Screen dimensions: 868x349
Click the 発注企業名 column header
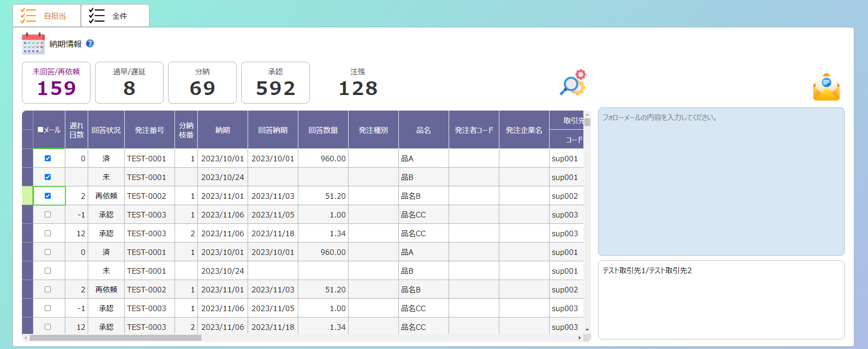pos(524,130)
